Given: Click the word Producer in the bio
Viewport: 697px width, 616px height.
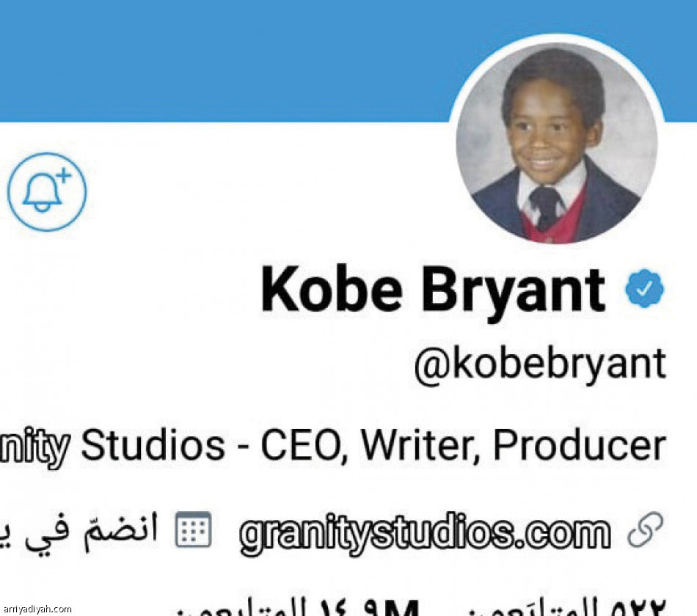Looking at the screenshot, I should (x=580, y=445).
